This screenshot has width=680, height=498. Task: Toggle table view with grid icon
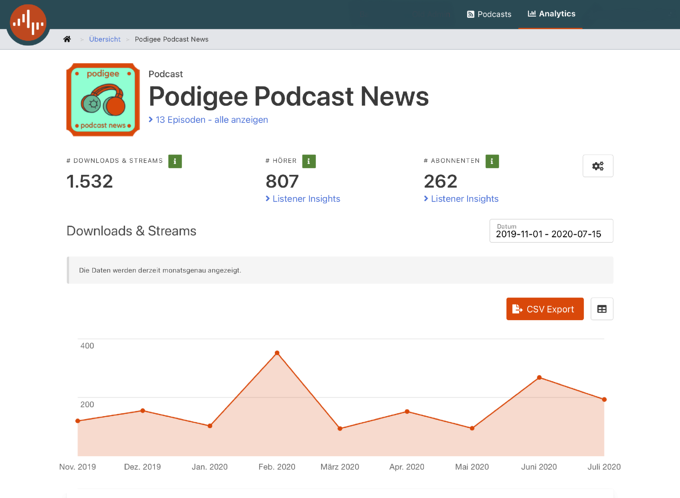(x=602, y=309)
